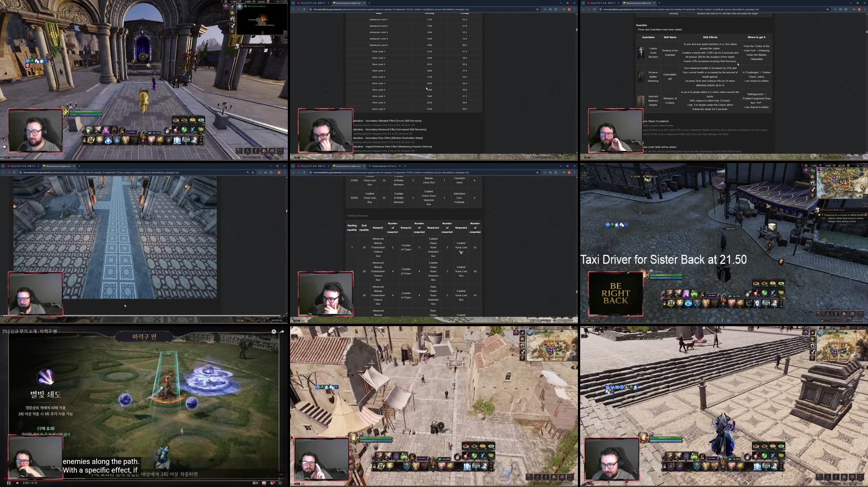Click scrollbar thumb in Advanced Level stats browser
Screen dimensions: 868x487
[577, 29]
